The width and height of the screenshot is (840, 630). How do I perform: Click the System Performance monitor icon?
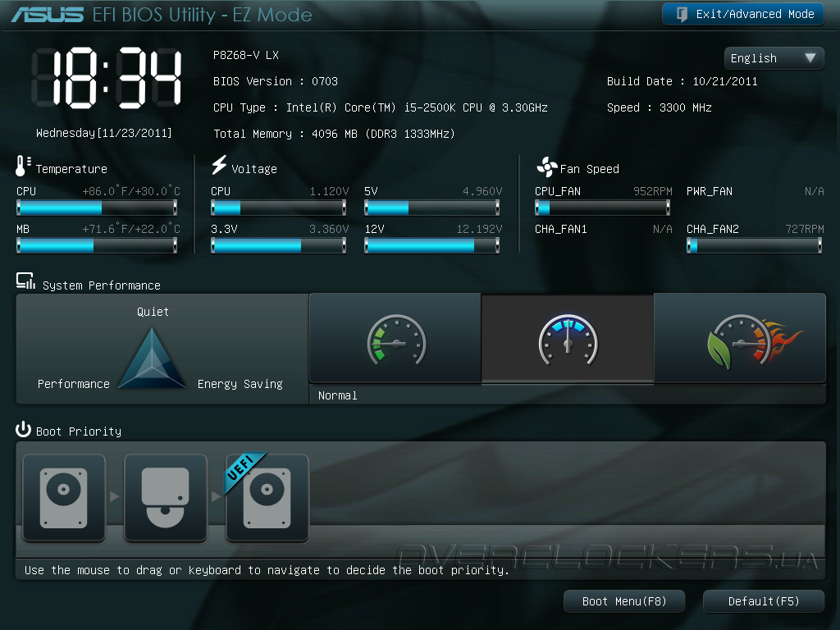tap(25, 281)
